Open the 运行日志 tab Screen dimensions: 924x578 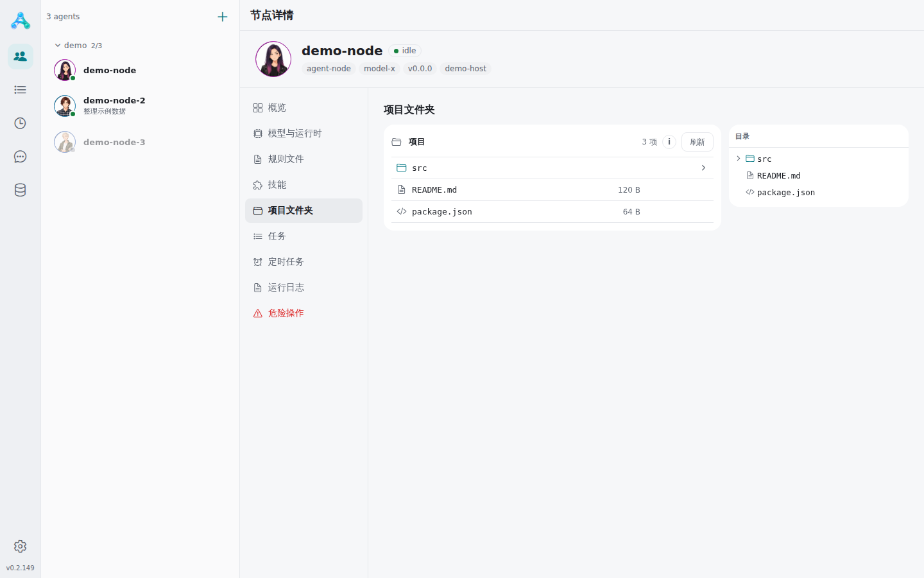point(304,288)
